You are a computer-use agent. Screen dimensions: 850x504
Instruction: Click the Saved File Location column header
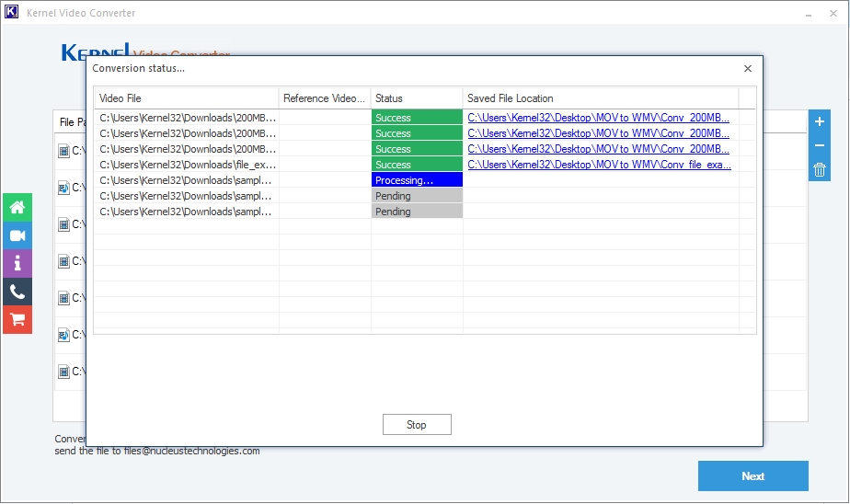(x=601, y=98)
